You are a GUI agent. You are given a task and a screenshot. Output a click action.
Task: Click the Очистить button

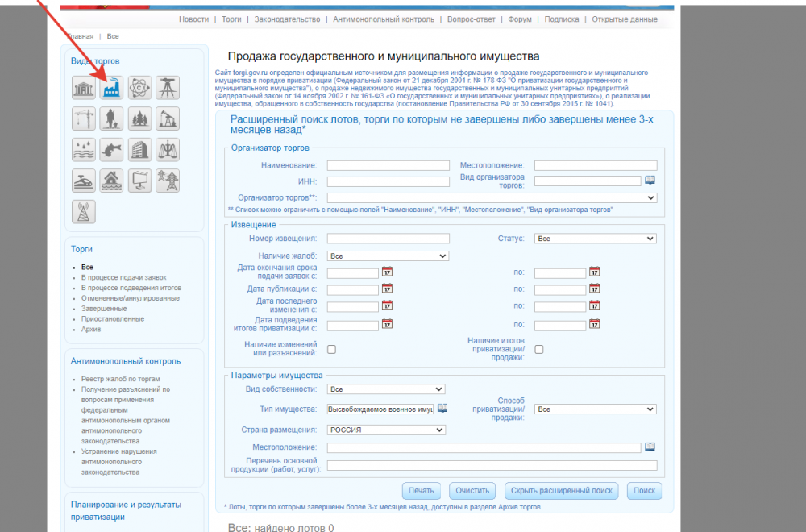pos(472,490)
